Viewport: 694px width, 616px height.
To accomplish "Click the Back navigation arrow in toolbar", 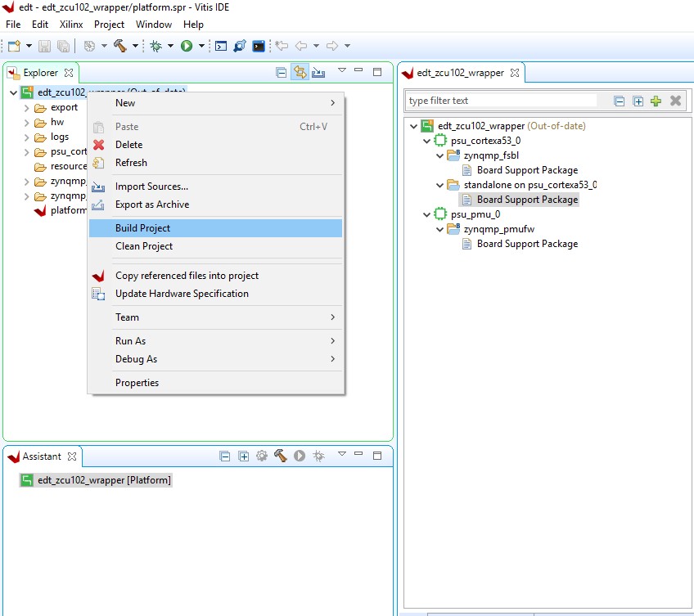I will point(301,46).
